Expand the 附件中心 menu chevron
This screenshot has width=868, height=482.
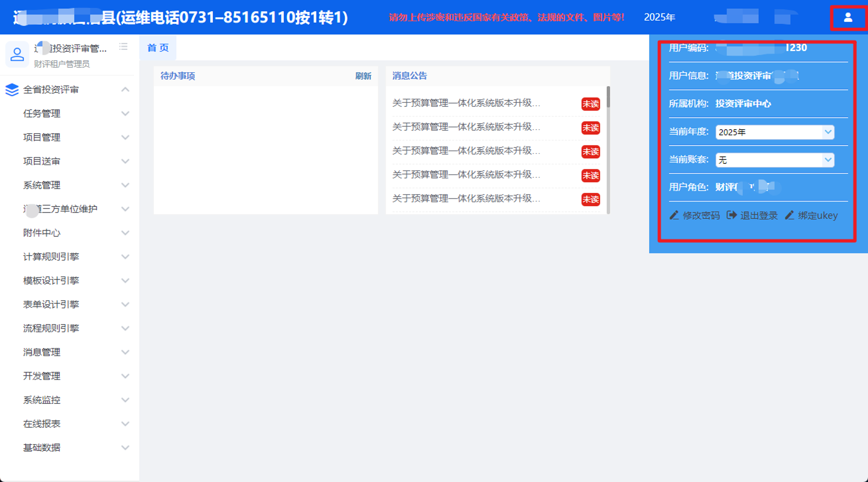pos(125,233)
